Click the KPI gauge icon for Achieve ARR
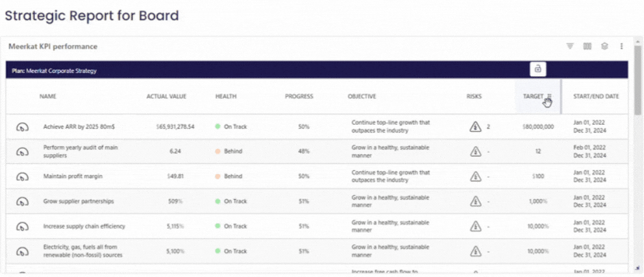 pos(22,127)
